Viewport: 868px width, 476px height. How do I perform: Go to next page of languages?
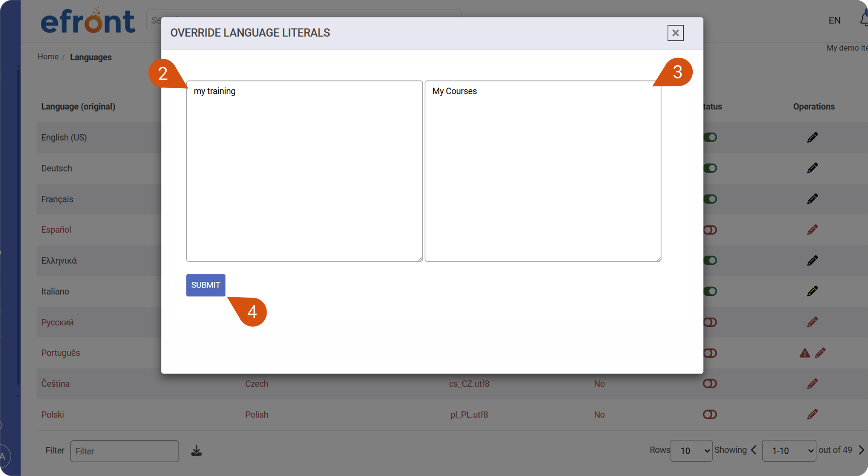point(861,450)
